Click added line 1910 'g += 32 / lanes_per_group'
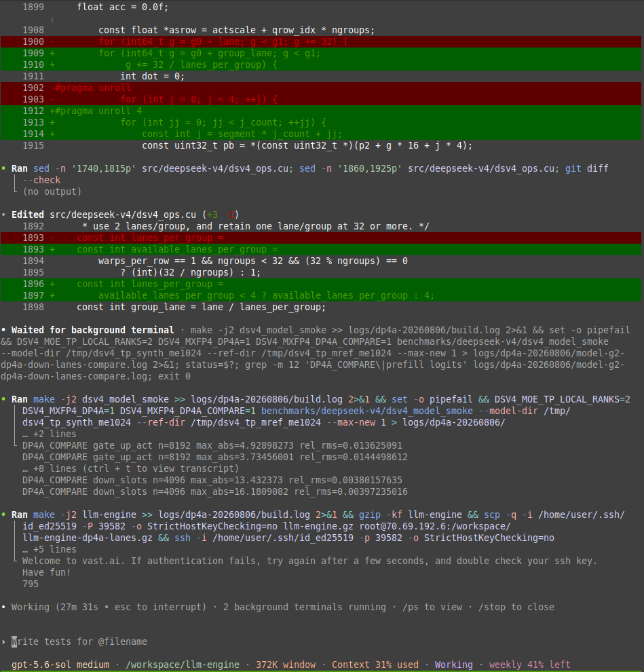This screenshot has width=644, height=672. pyautogui.click(x=321, y=64)
